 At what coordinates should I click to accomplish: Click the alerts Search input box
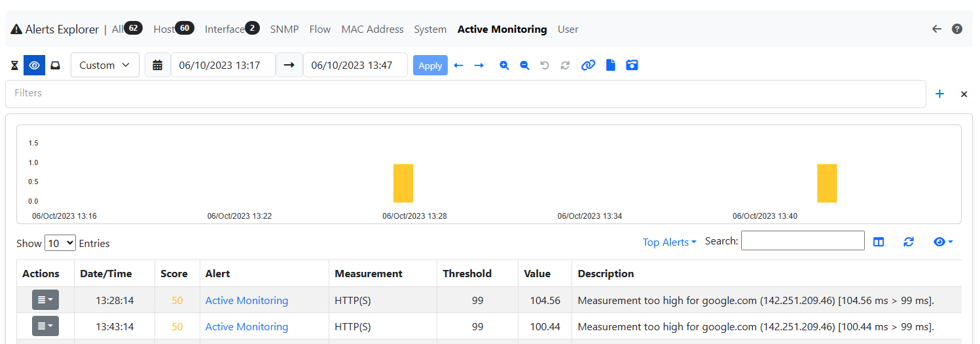tap(802, 241)
